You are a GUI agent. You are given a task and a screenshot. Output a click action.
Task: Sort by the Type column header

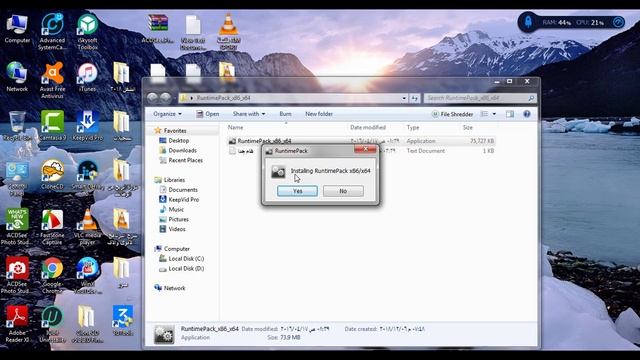pyautogui.click(x=413, y=127)
